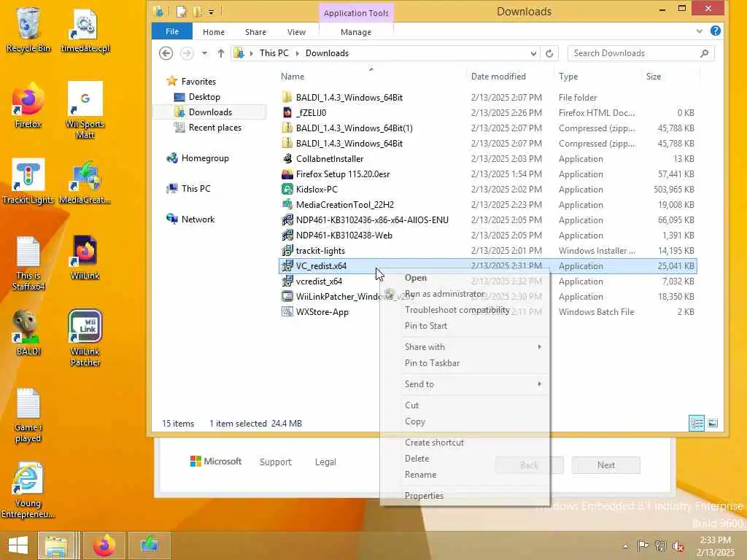Viewport: 747px width, 560px height.
Task: Open Customize Quick Access Toolbar dropdown
Action: tap(211, 12)
